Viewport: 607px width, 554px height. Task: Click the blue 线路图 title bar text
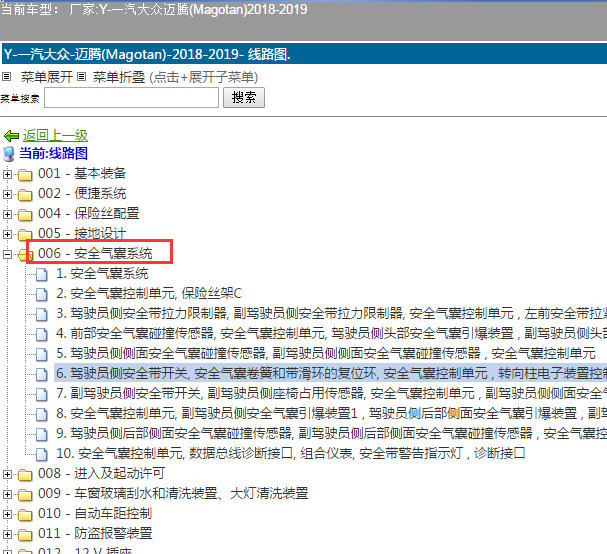click(x=147, y=54)
